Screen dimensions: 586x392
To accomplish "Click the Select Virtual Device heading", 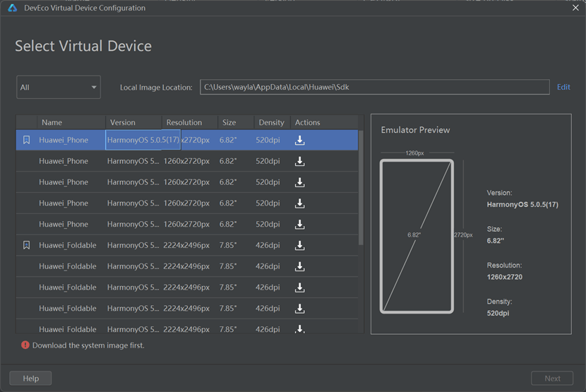I will (83, 46).
